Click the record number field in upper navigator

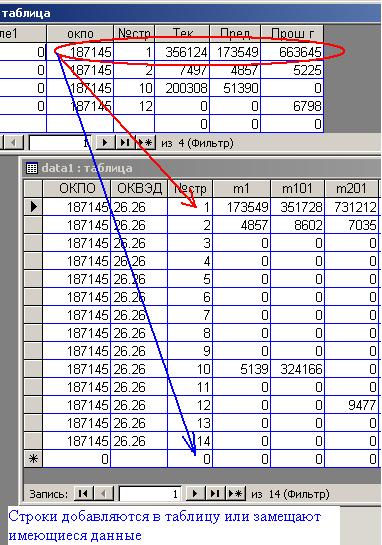click(60, 143)
